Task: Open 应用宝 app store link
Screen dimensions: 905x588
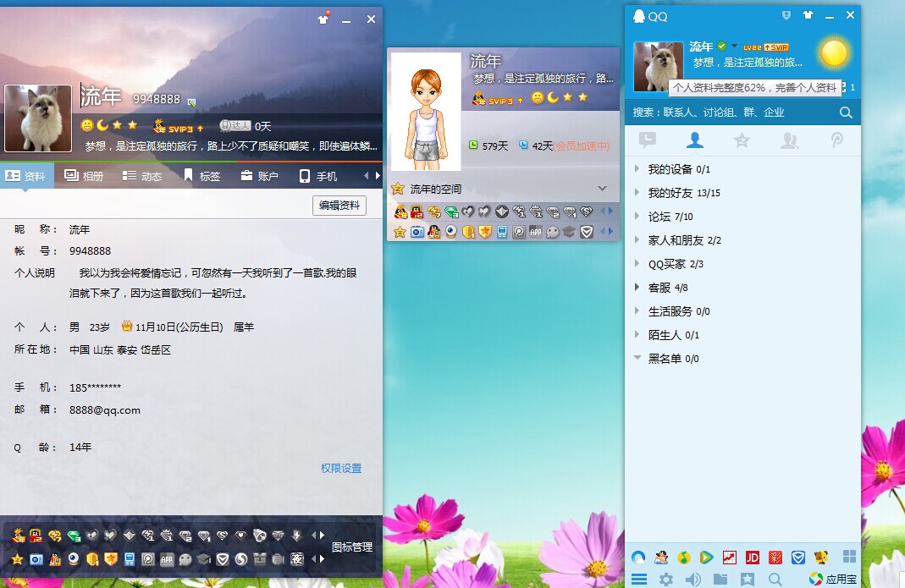Action: [x=833, y=579]
